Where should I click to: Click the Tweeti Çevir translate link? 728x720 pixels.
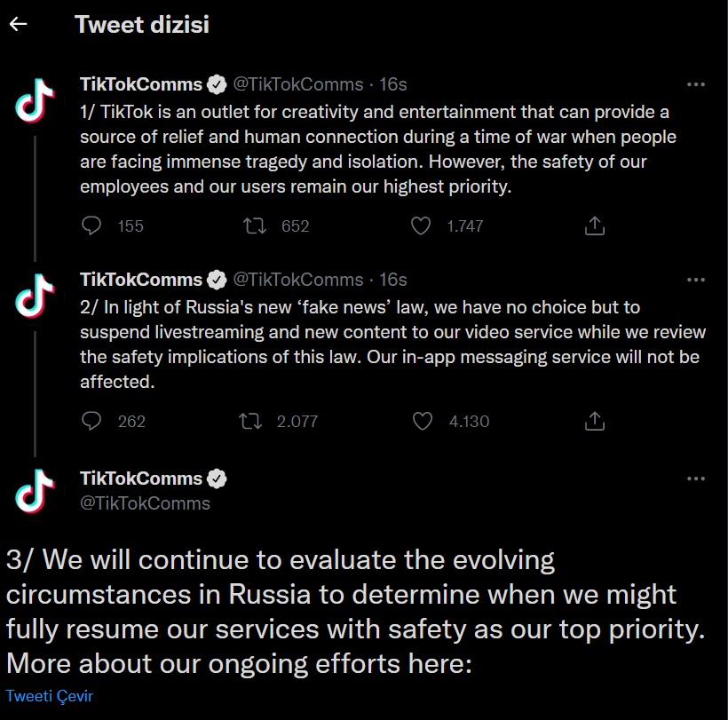pyautogui.click(x=49, y=696)
